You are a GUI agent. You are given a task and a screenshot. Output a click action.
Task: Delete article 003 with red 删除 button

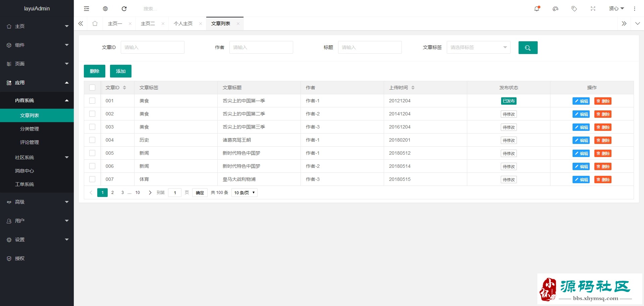(603, 127)
